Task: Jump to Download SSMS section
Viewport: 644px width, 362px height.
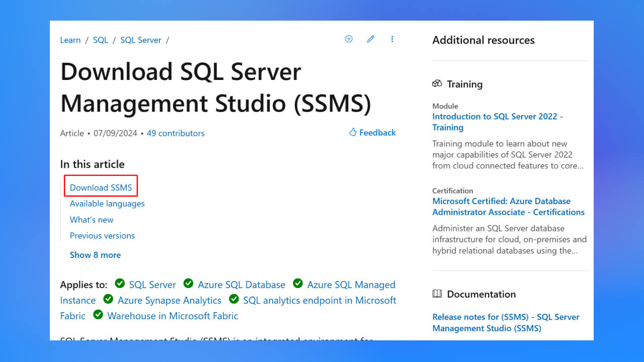Action: 101,188
